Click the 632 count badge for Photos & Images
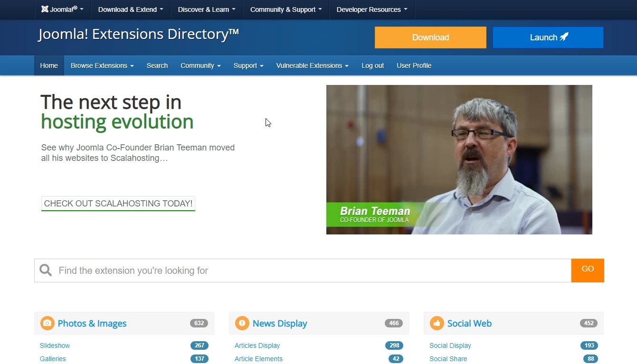Viewport: 637px width, 364px height. coord(199,323)
